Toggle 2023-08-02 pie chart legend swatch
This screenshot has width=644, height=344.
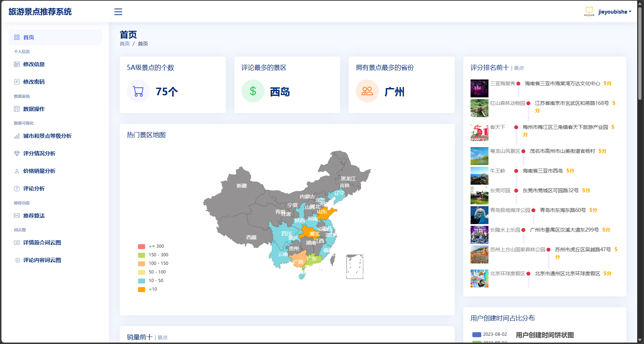(477, 334)
